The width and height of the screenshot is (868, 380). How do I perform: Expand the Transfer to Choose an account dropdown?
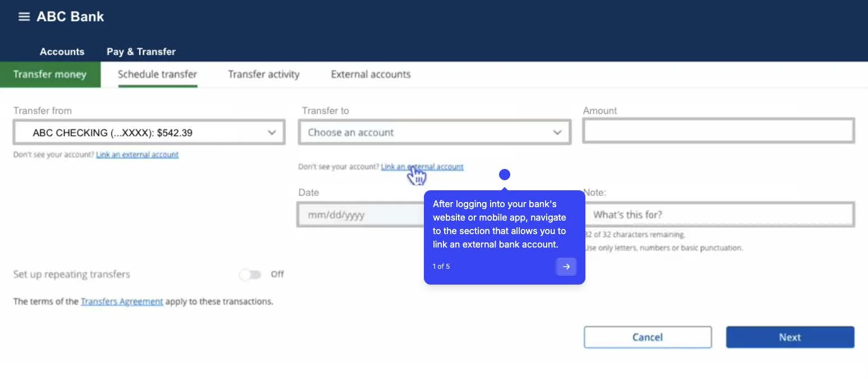pyautogui.click(x=435, y=132)
